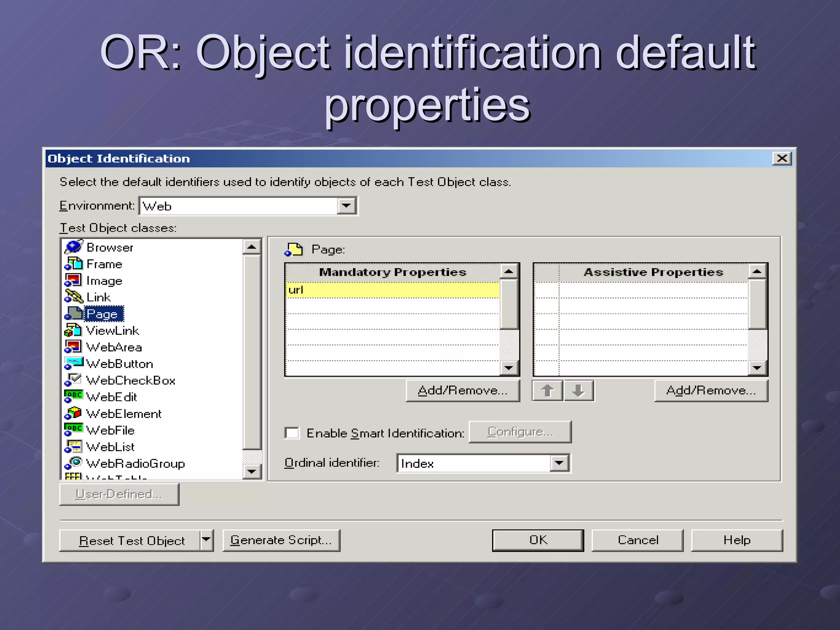Click Add/Remove under Mandatory Properties
This screenshot has width=840, height=630.
[x=463, y=390]
